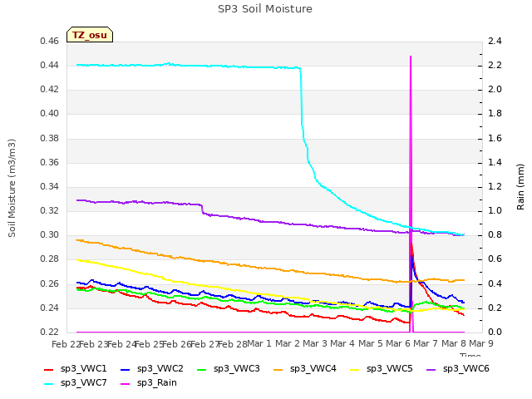Click the Mar 2 x-axis tick label
The height and width of the screenshot is (399, 532).
pos(287,343)
